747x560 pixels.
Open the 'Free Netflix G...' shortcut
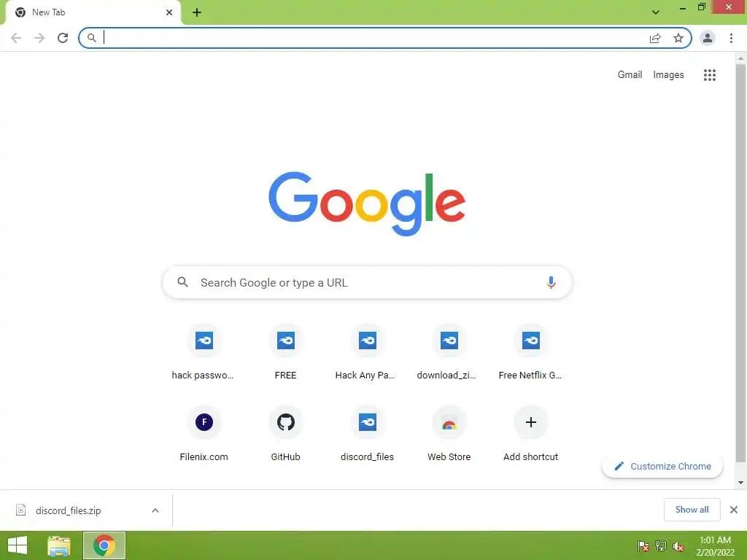point(531,353)
